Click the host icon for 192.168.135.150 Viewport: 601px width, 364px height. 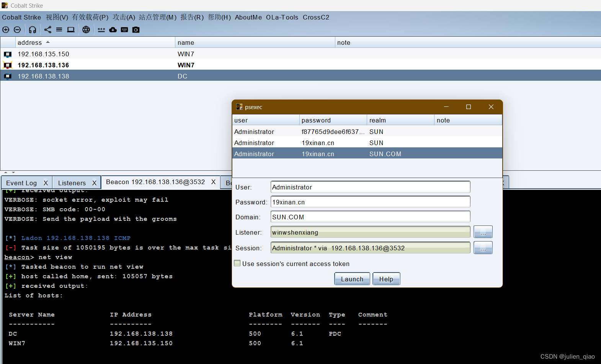coord(8,54)
